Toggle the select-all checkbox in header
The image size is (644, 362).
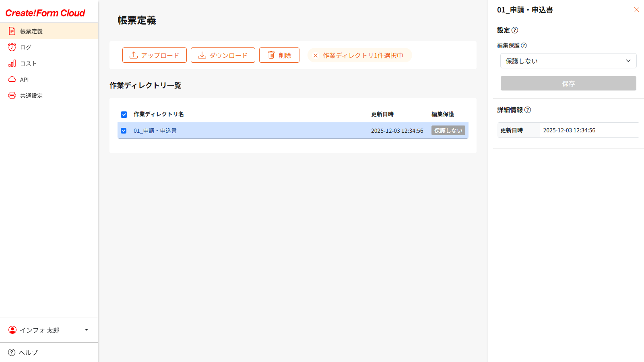coord(124,115)
